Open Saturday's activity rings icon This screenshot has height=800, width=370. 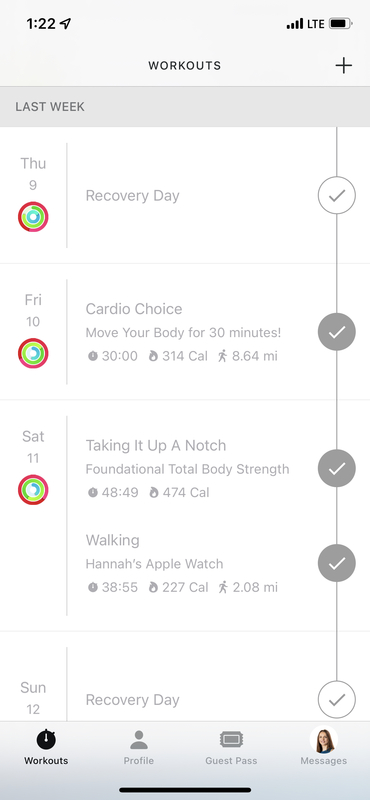tap(33, 490)
